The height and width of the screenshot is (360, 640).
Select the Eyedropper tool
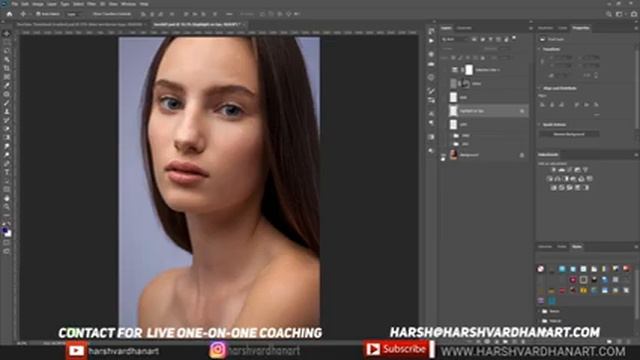point(7,86)
